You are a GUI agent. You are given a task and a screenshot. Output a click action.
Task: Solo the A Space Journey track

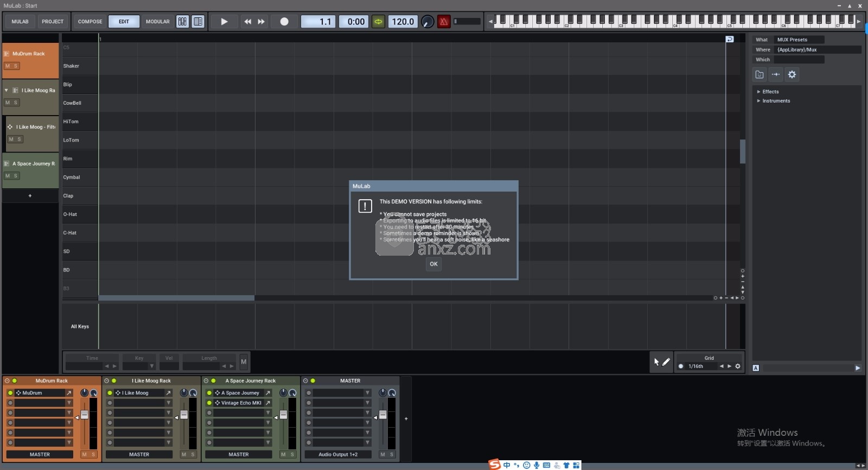[16, 176]
